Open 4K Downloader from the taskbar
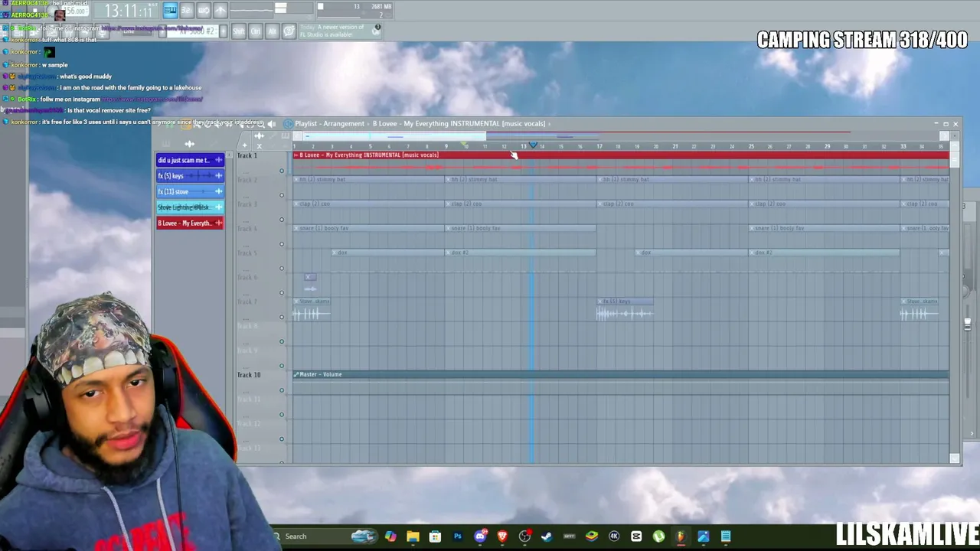This screenshot has width=980, height=551. [614, 536]
